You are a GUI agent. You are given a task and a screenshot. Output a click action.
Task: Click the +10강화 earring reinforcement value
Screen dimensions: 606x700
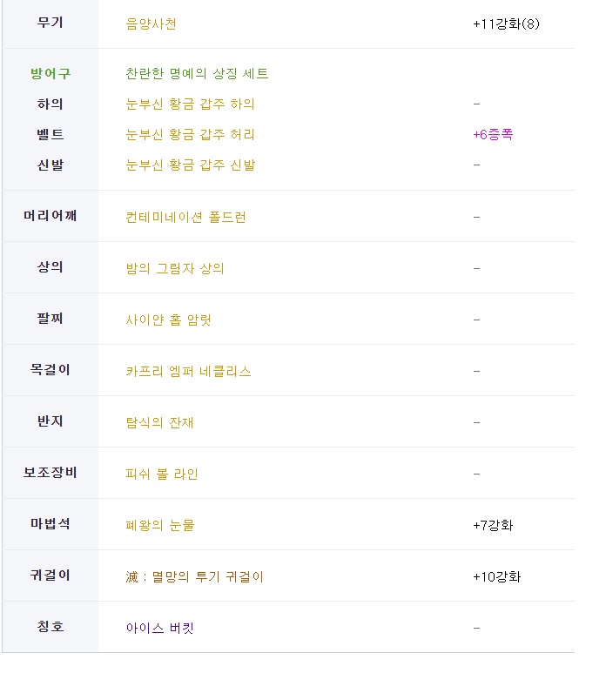click(496, 576)
